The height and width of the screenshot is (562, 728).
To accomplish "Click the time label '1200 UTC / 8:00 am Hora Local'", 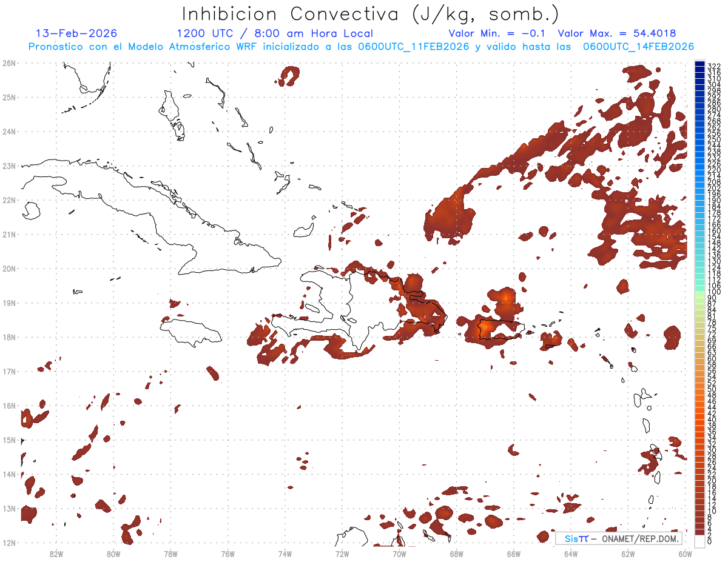I will pos(275,33).
